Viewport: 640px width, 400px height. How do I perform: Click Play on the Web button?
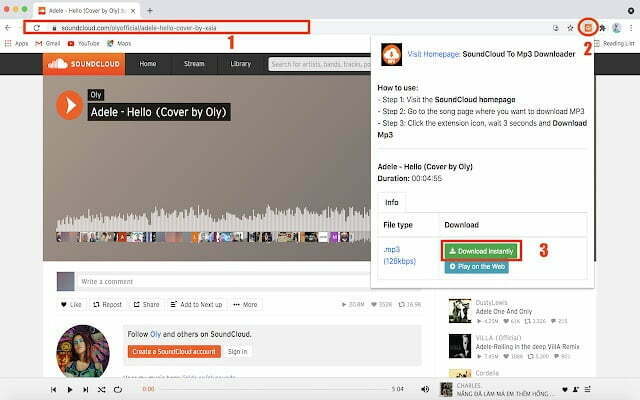pos(477,267)
